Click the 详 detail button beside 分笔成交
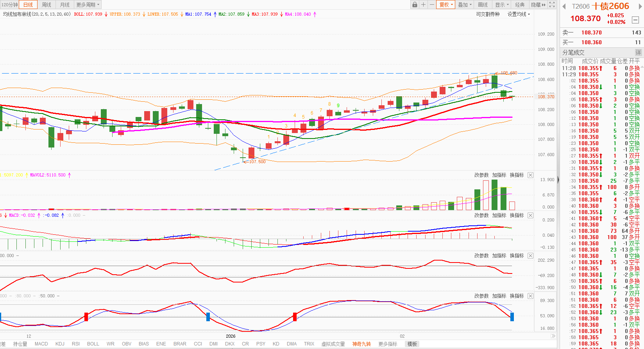 coord(638,52)
